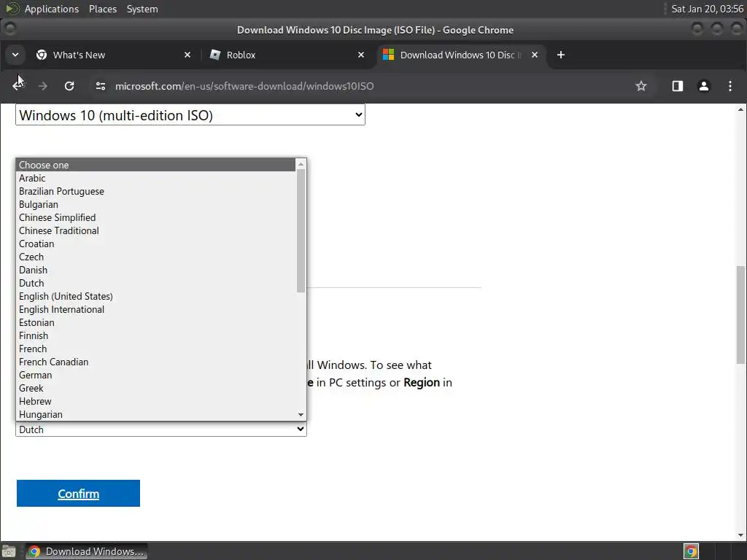The height and width of the screenshot is (560, 747).
Task: Open the Places menu
Action: (x=102, y=9)
